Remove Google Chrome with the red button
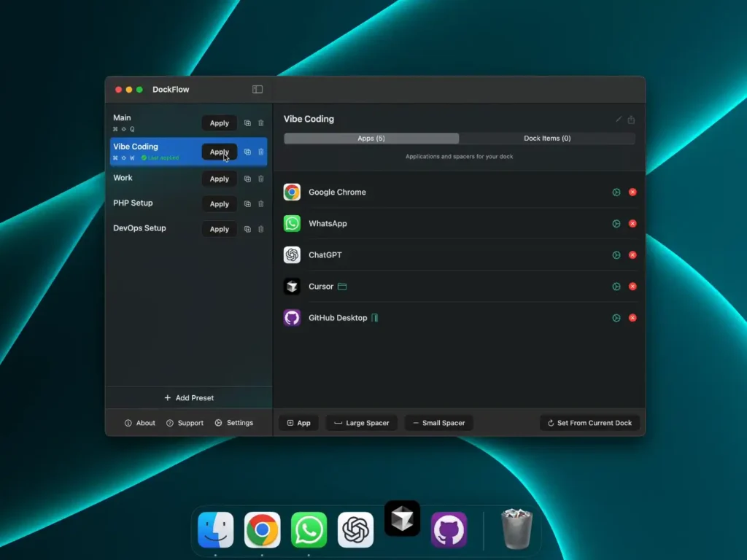This screenshot has width=747, height=560. tap(632, 192)
